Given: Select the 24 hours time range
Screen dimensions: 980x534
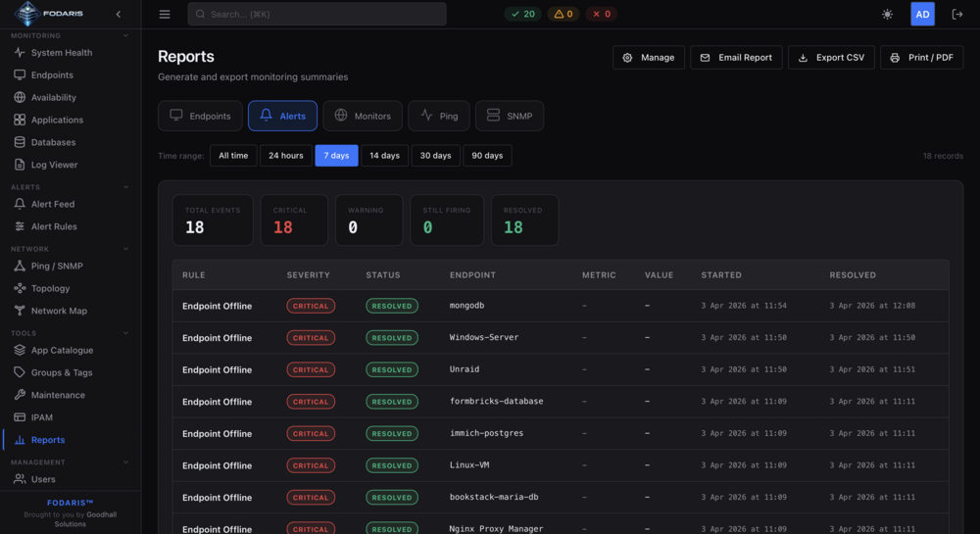Looking at the screenshot, I should (285, 156).
